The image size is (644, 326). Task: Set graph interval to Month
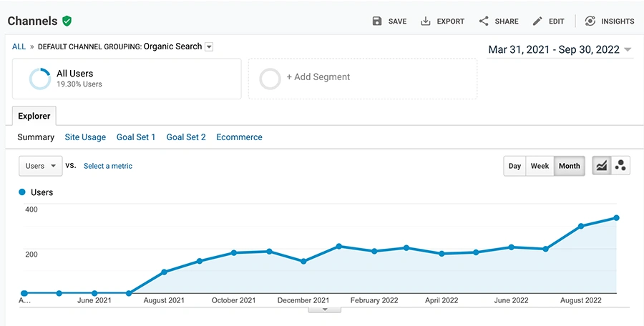click(x=570, y=166)
